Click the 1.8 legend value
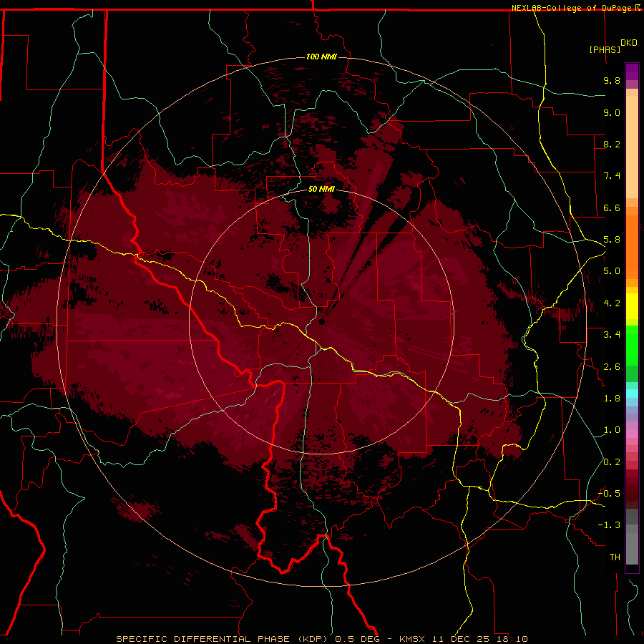 point(612,399)
